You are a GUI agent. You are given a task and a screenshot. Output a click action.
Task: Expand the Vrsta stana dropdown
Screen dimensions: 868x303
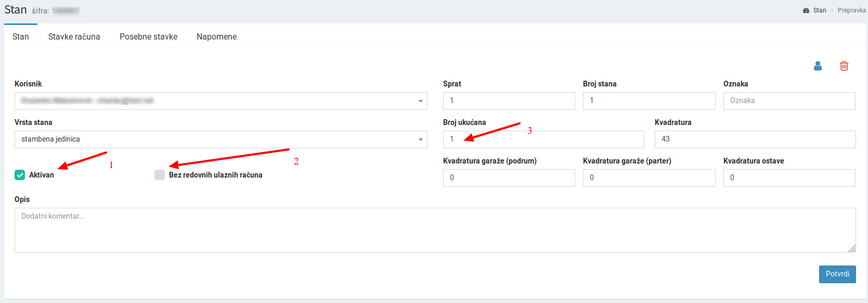point(221,140)
